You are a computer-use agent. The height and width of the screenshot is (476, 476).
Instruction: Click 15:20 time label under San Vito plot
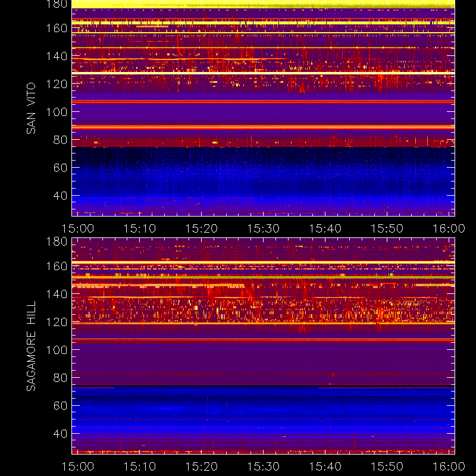coord(202,228)
